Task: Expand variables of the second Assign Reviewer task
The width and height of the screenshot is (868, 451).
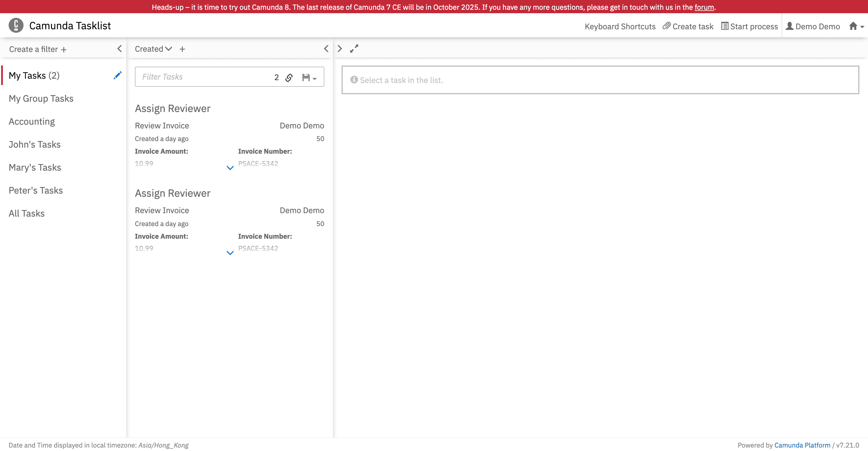Action: tap(230, 252)
